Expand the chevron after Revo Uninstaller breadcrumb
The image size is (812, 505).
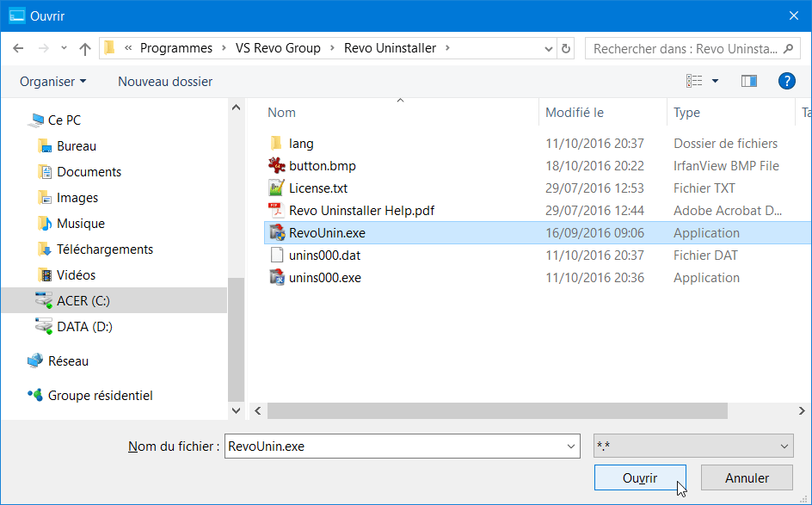(x=447, y=48)
